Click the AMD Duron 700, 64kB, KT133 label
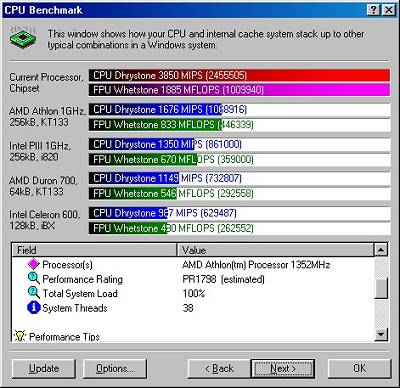 pos(43,186)
